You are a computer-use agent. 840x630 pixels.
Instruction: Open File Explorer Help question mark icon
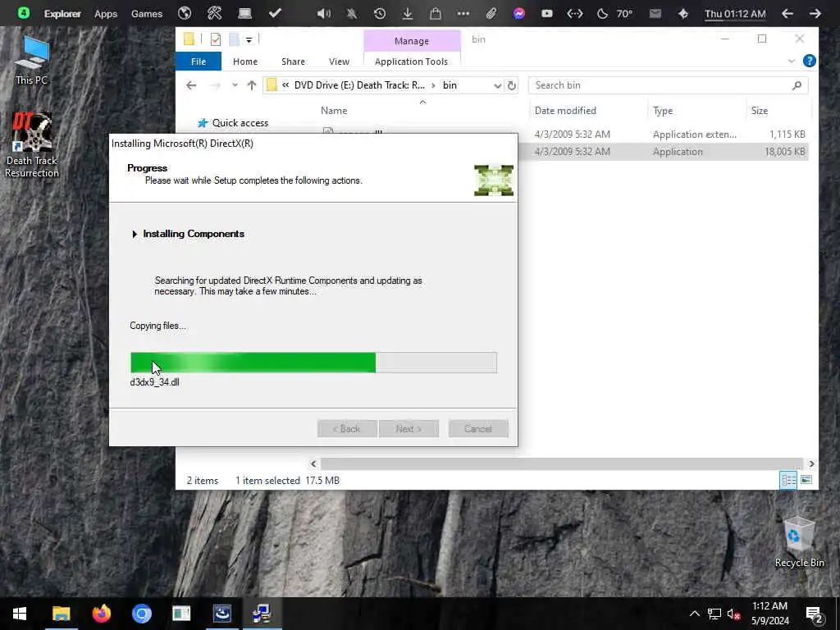click(809, 61)
